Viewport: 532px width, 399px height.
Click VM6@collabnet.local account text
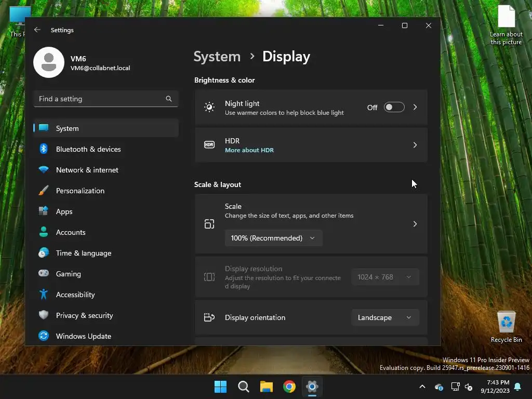pos(100,68)
